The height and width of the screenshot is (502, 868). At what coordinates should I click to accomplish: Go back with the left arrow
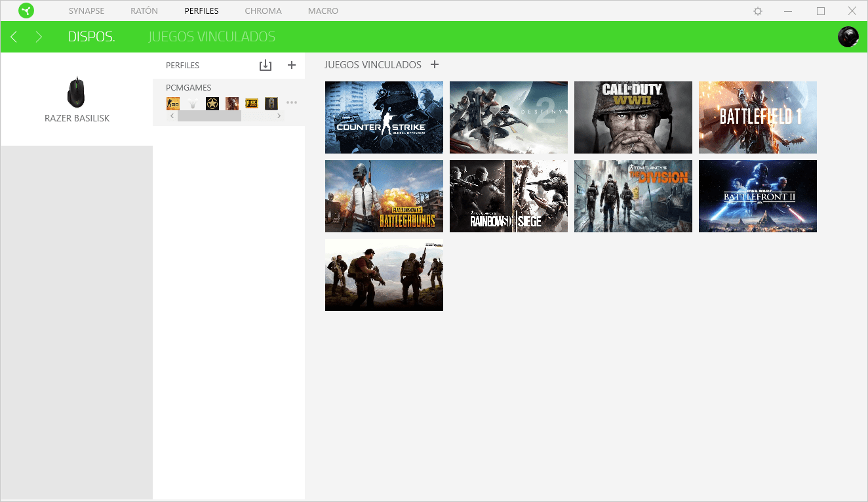pos(14,37)
